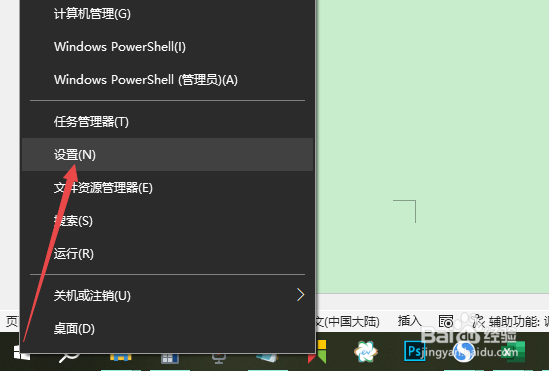Open the round blue app icon on the taskbar
Viewport: 549px width, 371px height.
click(x=464, y=352)
